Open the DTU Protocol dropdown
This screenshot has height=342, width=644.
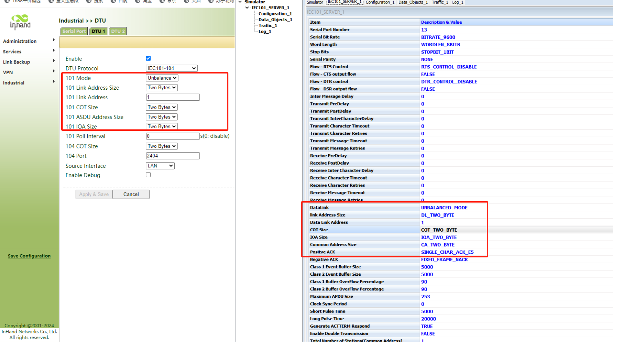pyautogui.click(x=172, y=68)
